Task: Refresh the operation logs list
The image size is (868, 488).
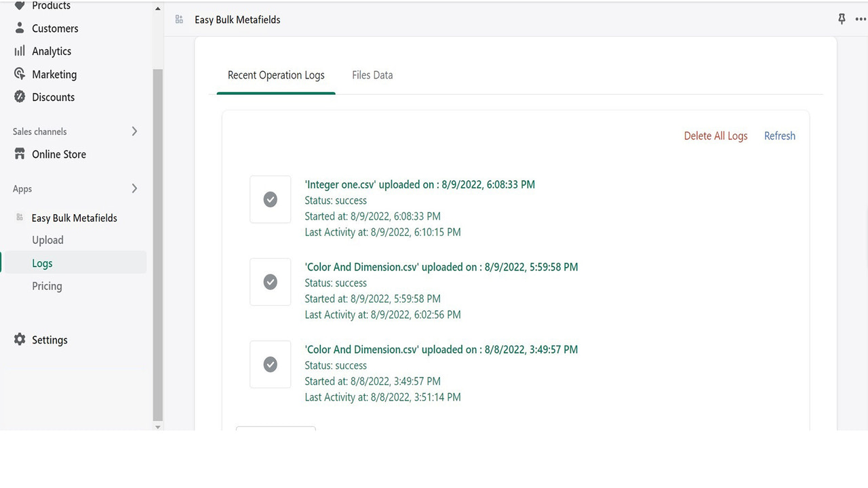Action: (x=778, y=136)
